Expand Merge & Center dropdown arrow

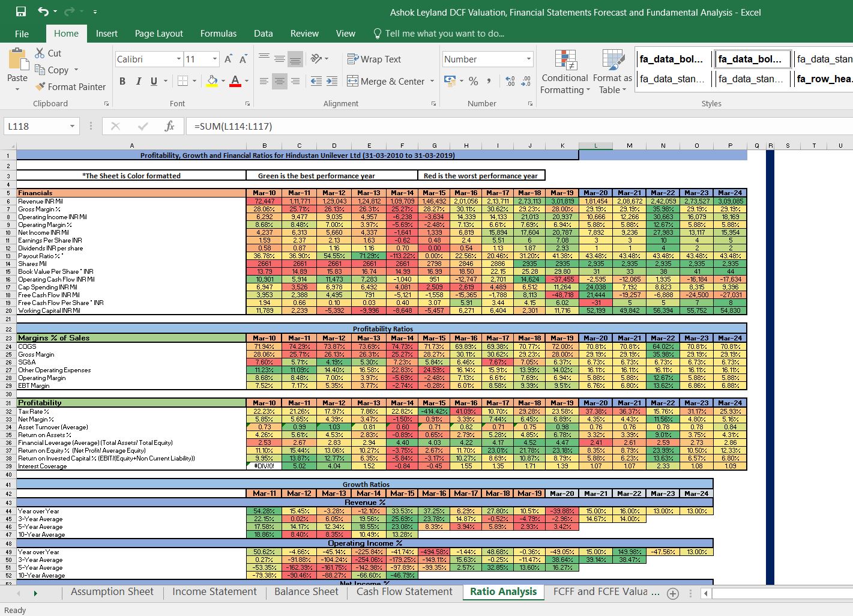[432, 81]
